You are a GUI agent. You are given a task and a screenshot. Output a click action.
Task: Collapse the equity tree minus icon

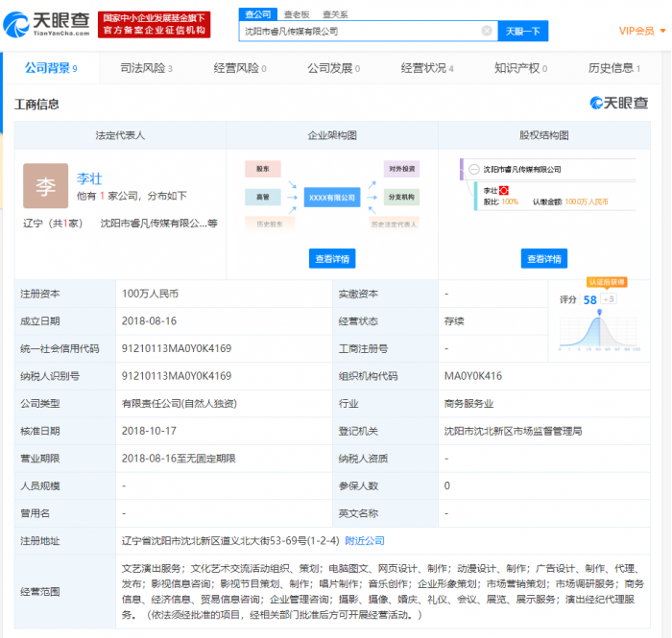click(x=473, y=169)
